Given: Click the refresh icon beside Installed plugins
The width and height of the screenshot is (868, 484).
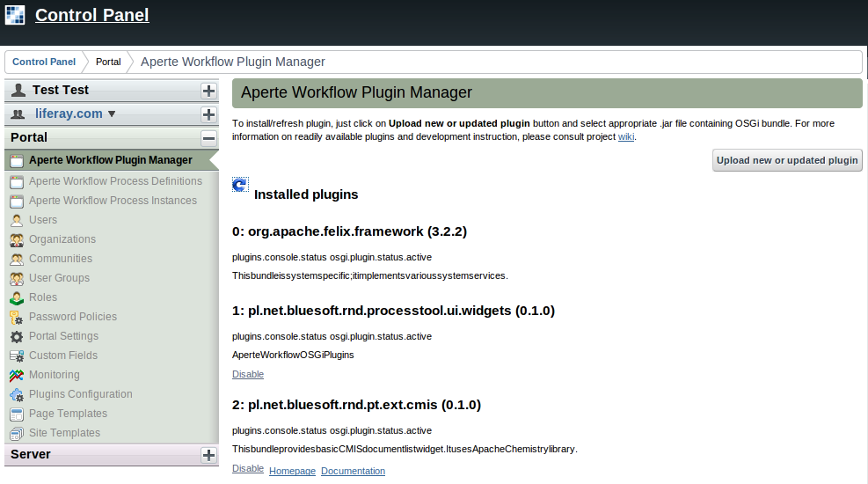Looking at the screenshot, I should click(240, 185).
